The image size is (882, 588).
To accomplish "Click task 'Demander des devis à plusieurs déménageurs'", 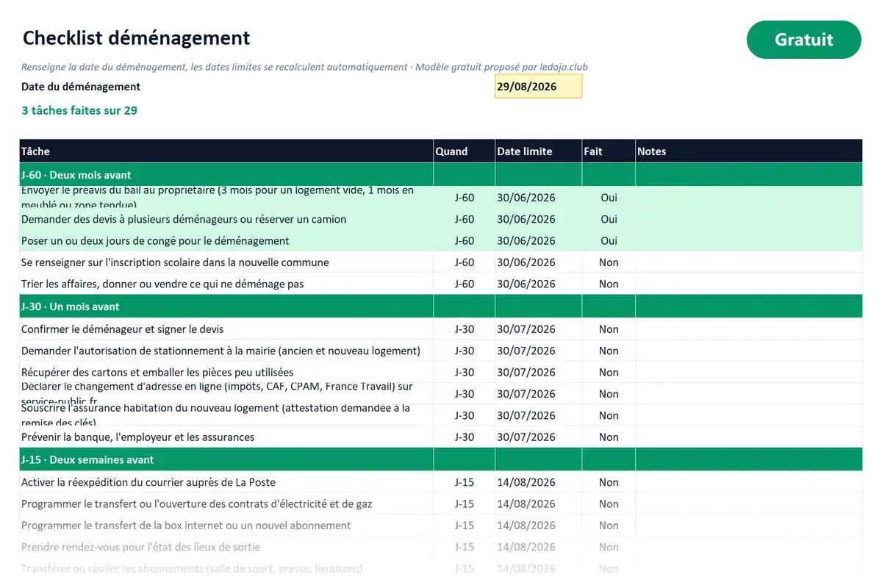I will [184, 219].
